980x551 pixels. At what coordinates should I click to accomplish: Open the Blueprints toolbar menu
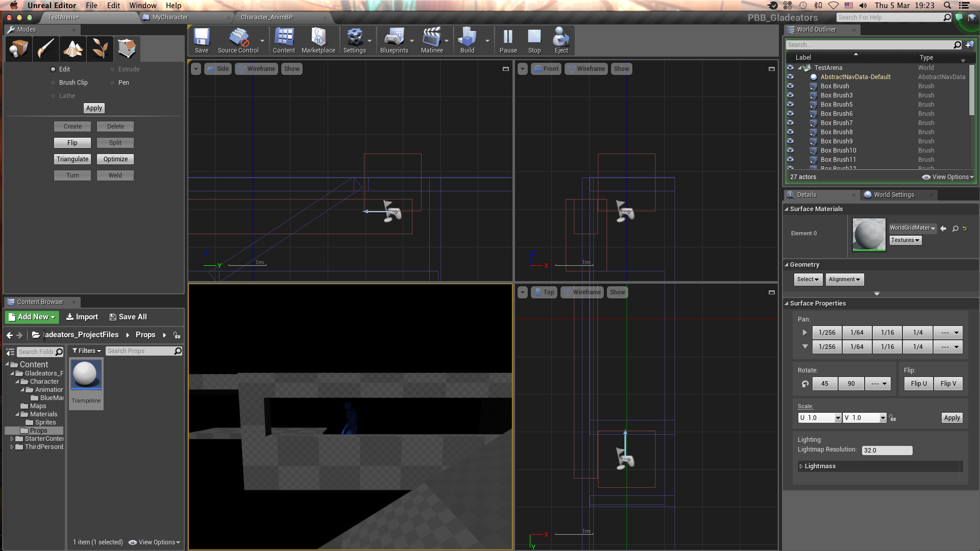coord(394,40)
